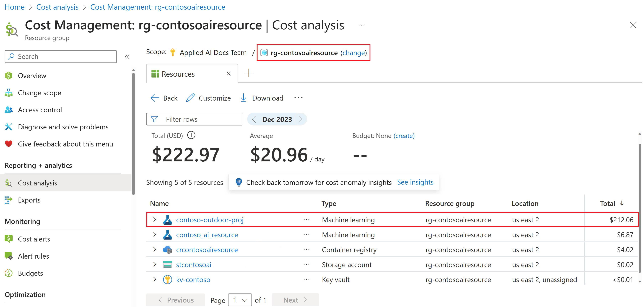Viewport: 644px width, 307px height.
Task: Click the results table vertical scrollbar
Action: point(640,208)
